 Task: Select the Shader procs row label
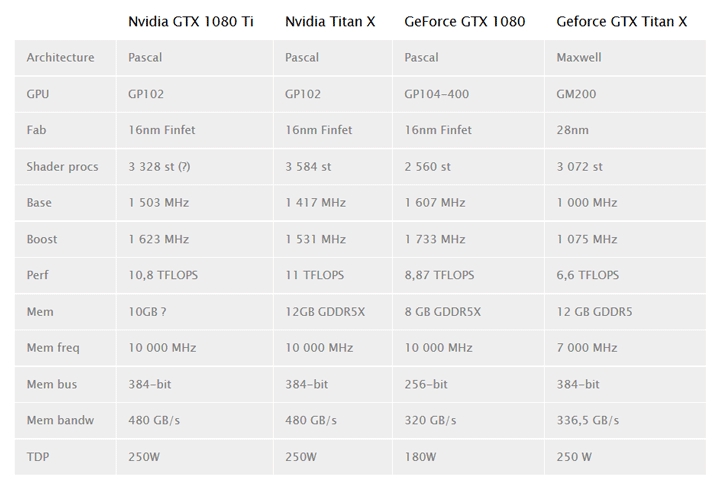tap(62, 166)
